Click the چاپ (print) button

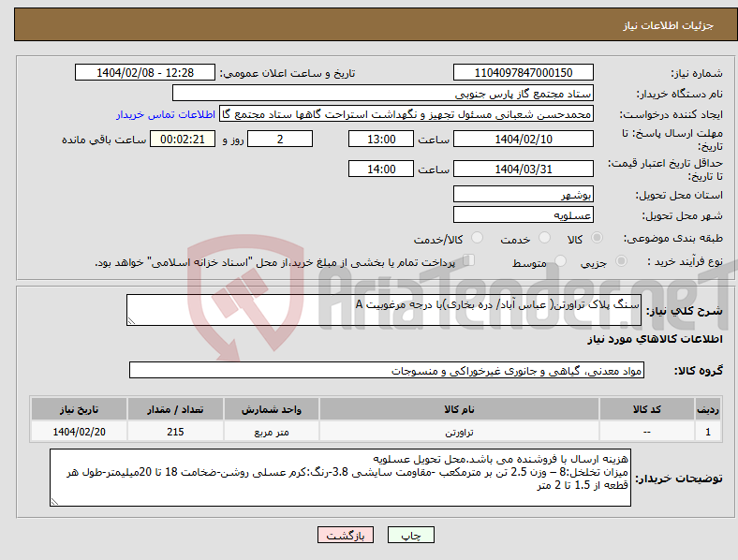[x=410, y=535]
